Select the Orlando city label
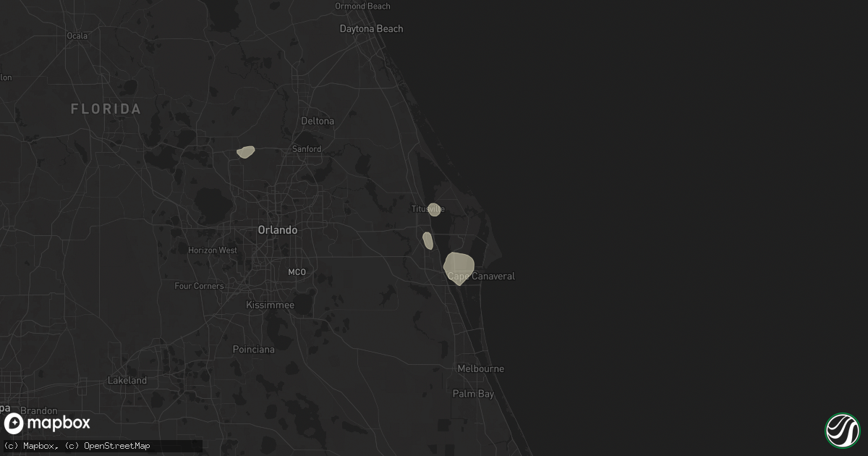The width and height of the screenshot is (868, 456). pos(278,229)
